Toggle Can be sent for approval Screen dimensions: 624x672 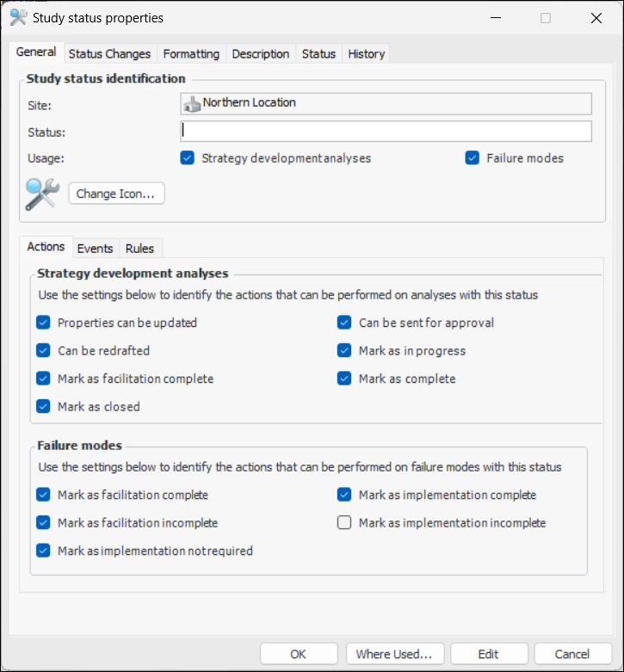click(x=344, y=323)
